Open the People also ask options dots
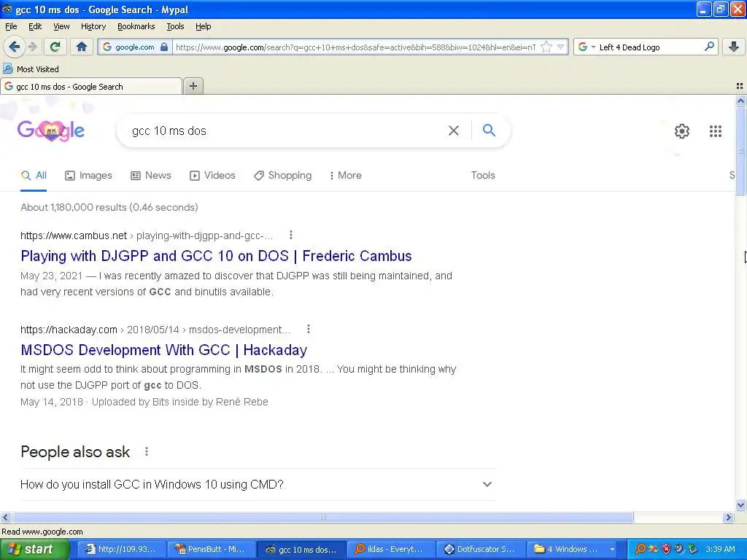Viewport: 747px width, 560px height. 146,451
